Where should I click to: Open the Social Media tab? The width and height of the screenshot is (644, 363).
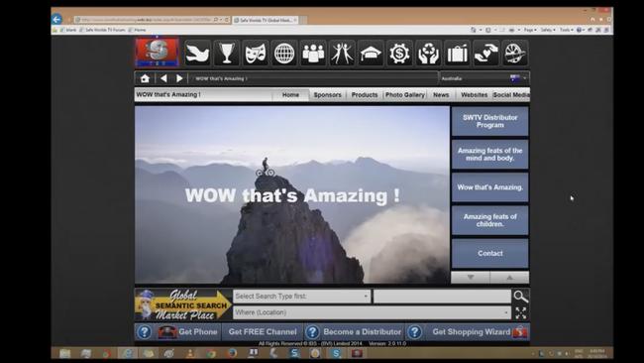(x=511, y=94)
